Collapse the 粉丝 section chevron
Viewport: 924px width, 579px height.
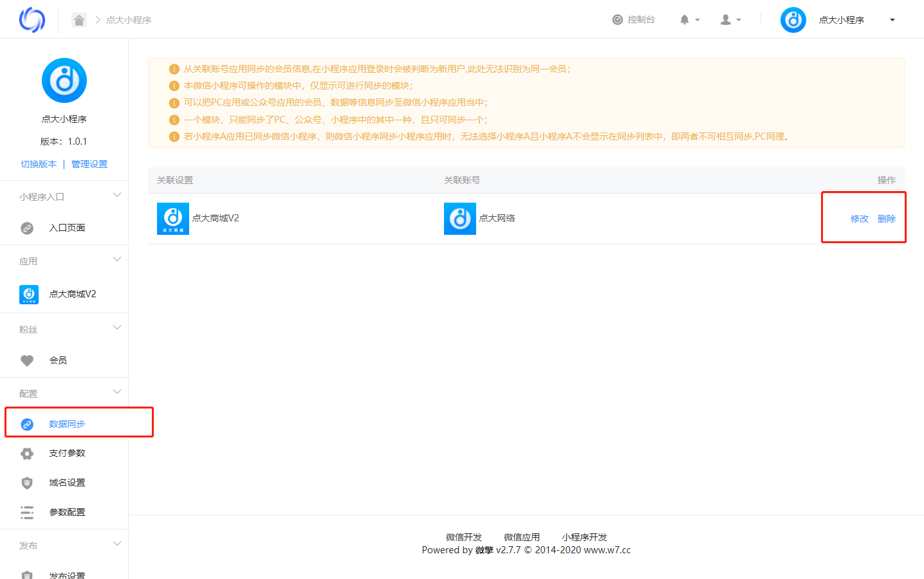[x=117, y=327]
